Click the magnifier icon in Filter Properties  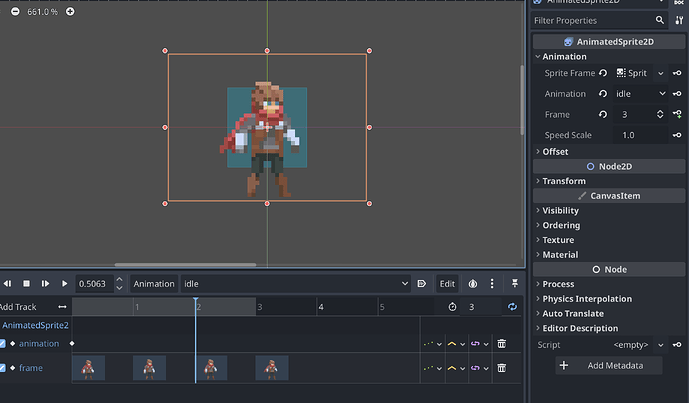(x=660, y=20)
